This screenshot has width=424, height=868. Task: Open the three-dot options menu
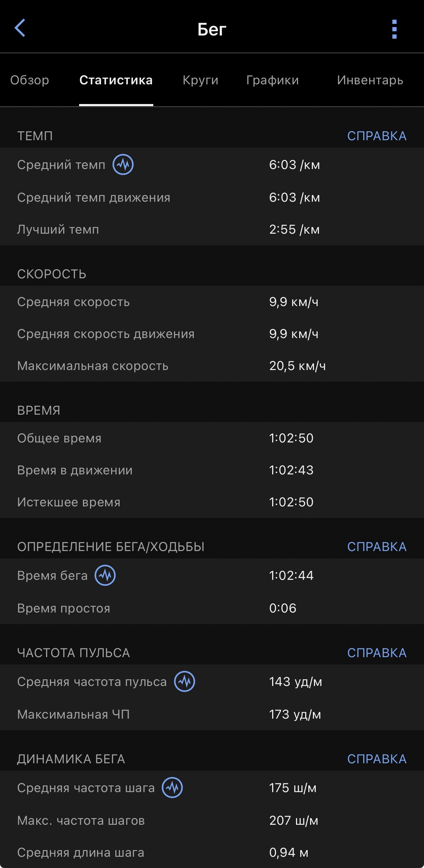click(394, 29)
